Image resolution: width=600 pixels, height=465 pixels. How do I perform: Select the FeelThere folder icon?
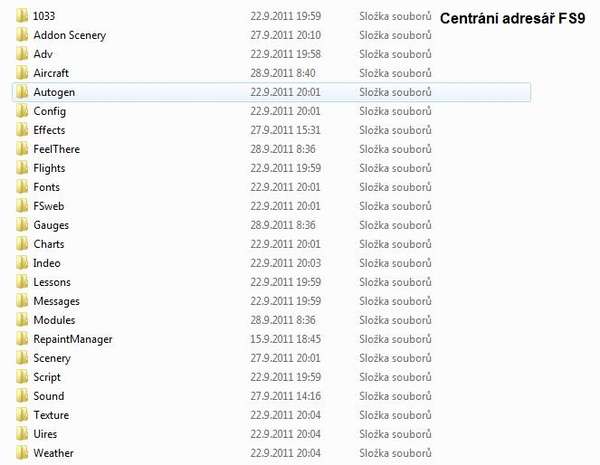tap(22, 149)
